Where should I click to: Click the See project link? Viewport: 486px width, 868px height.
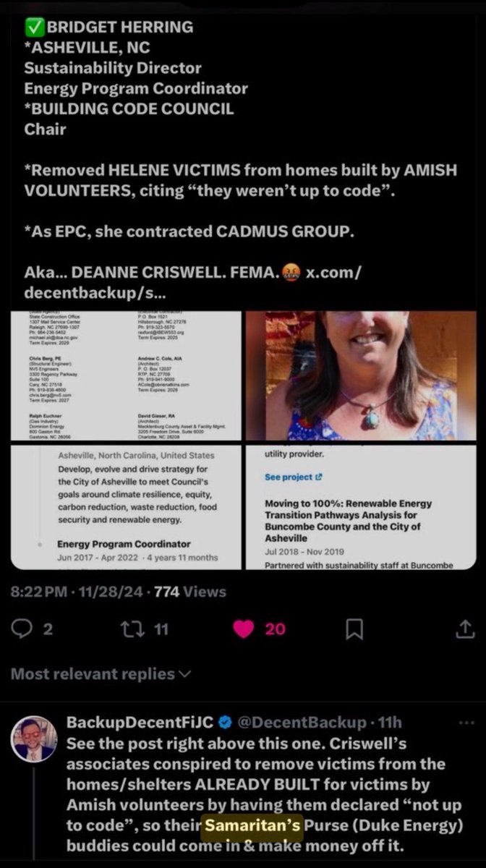289,477
